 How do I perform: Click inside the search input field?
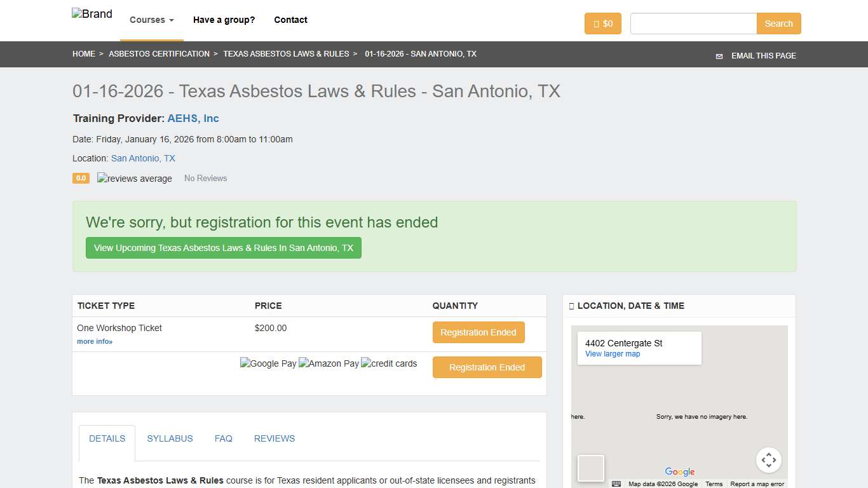693,23
